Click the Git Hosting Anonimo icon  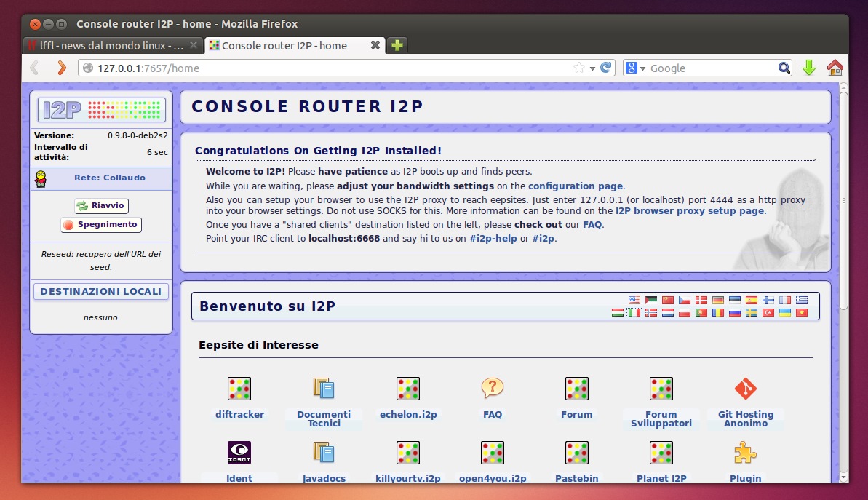point(744,388)
